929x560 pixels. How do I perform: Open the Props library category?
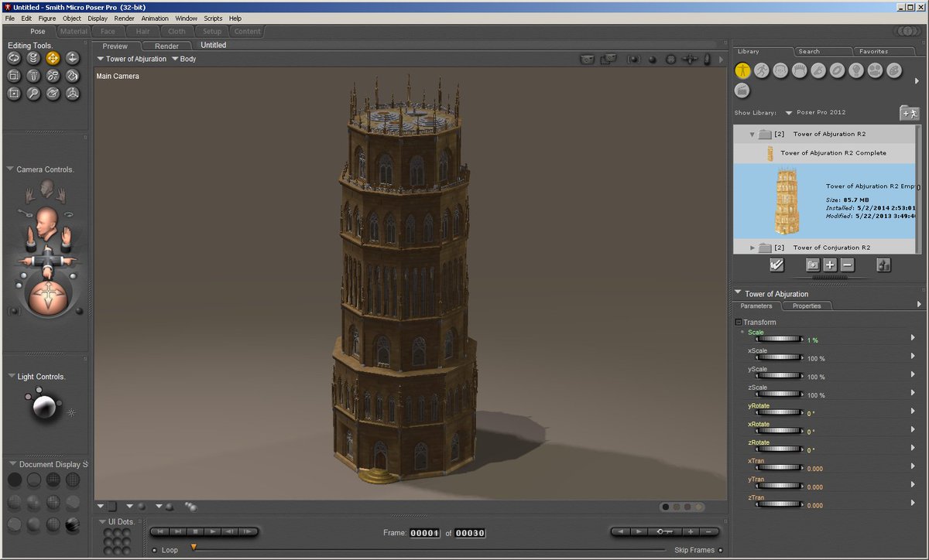tap(837, 70)
